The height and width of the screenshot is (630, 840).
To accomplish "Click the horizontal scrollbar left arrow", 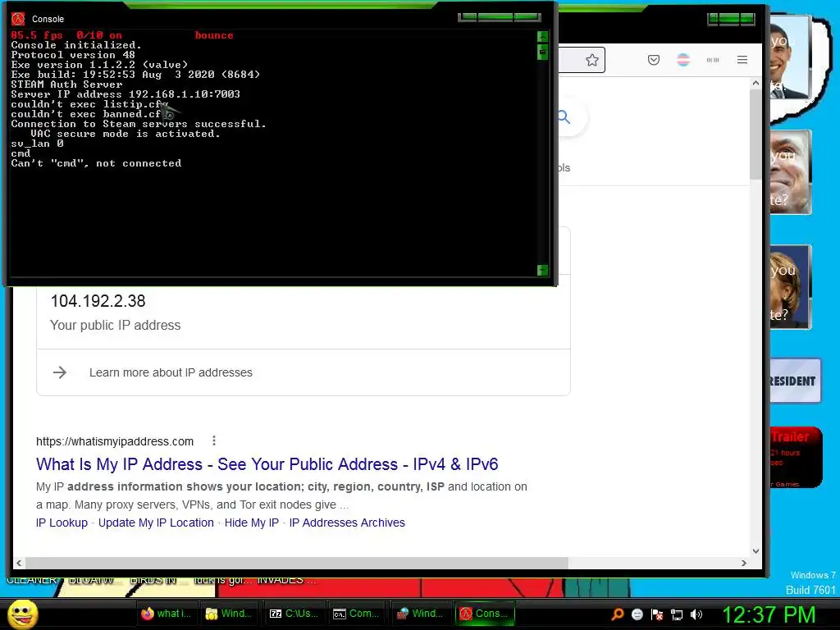I will tap(20, 563).
